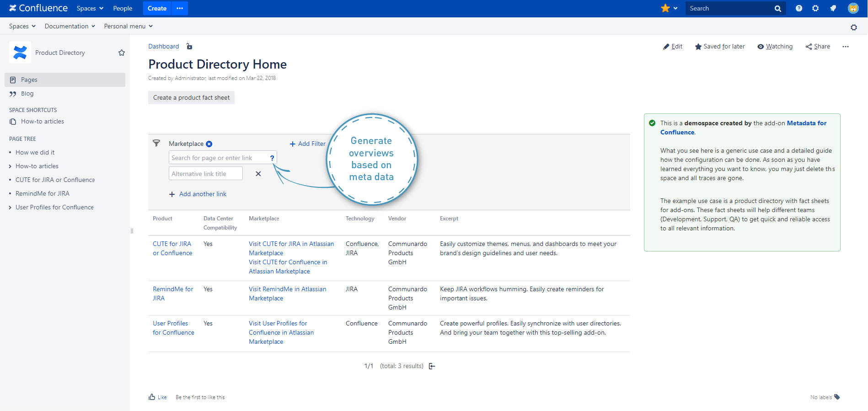Click the labels tag icon

click(x=837, y=397)
